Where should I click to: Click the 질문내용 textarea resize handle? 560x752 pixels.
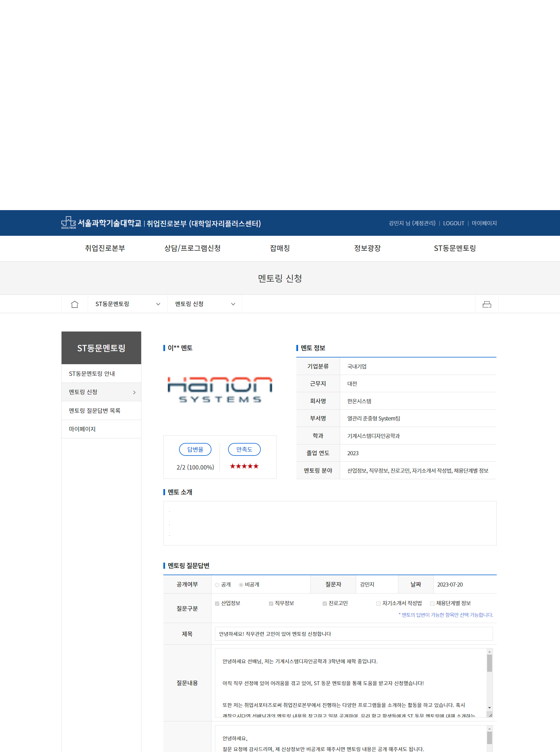(490, 715)
